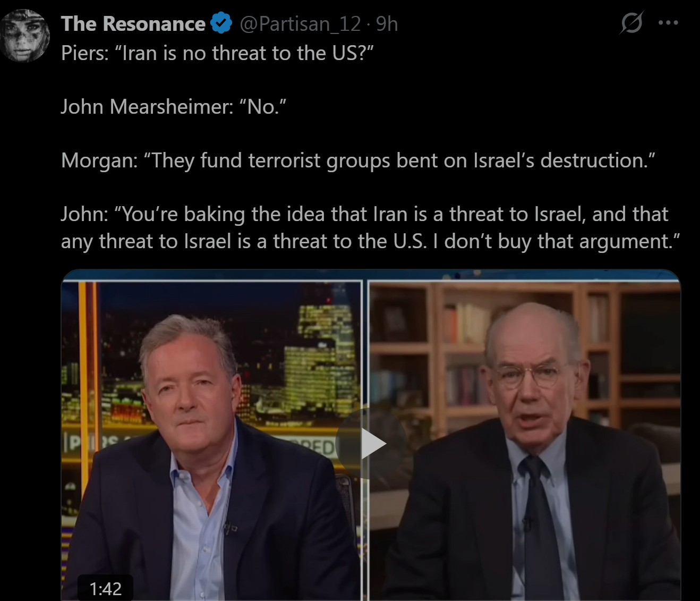700x601 pixels.
Task: Click the 1:42 video duration badge
Action: coord(106,588)
